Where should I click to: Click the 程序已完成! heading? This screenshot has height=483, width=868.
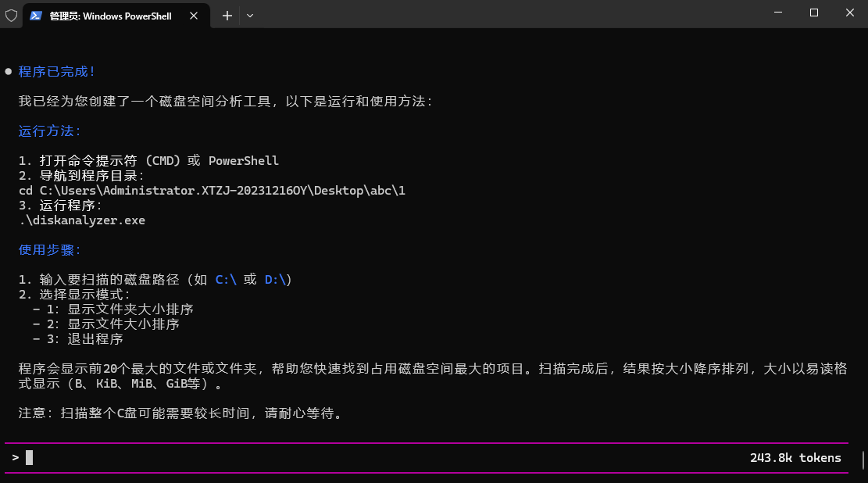(56, 71)
